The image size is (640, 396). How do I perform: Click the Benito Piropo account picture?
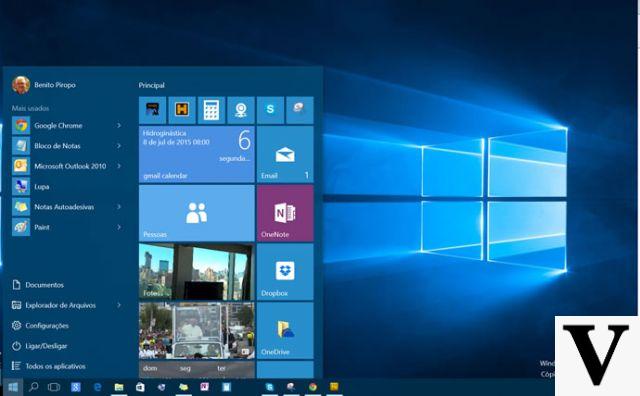coord(21,85)
